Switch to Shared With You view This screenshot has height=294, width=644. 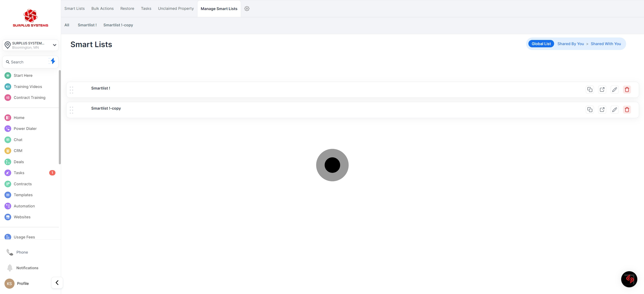(606, 44)
